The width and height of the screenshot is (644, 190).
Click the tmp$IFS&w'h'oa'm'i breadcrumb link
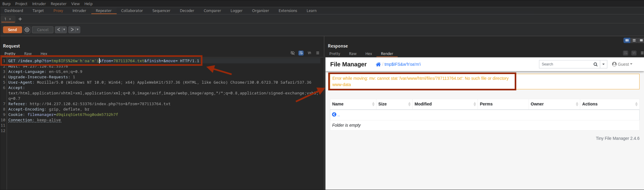pos(402,64)
